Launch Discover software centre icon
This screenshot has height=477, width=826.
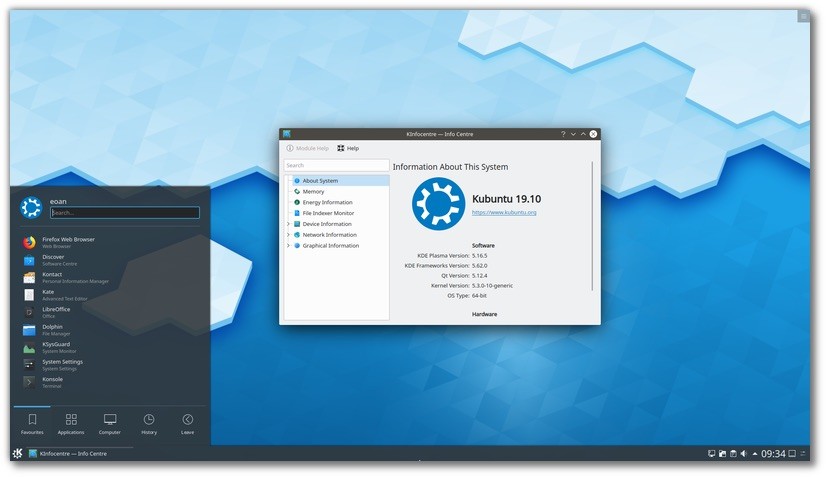coord(30,260)
